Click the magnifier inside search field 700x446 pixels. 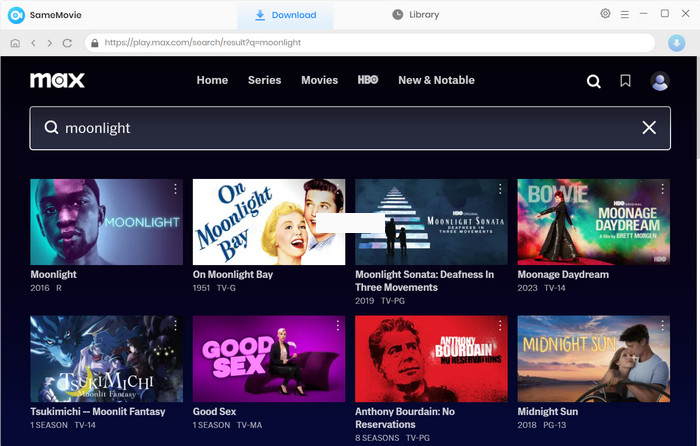pyautogui.click(x=51, y=127)
